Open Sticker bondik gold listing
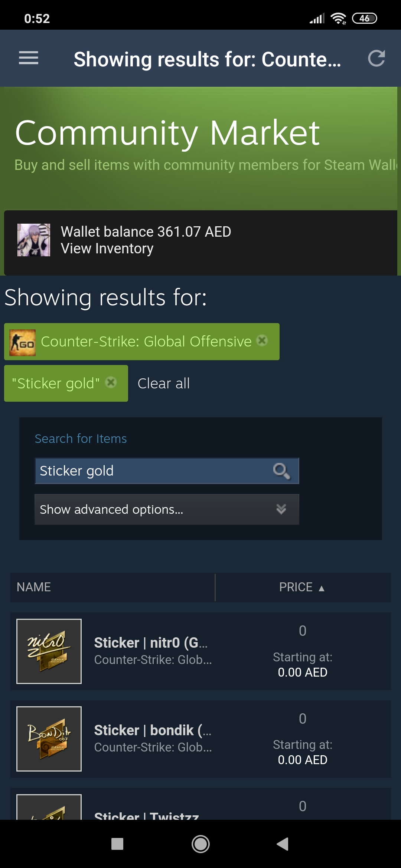The image size is (401, 868). (x=200, y=739)
